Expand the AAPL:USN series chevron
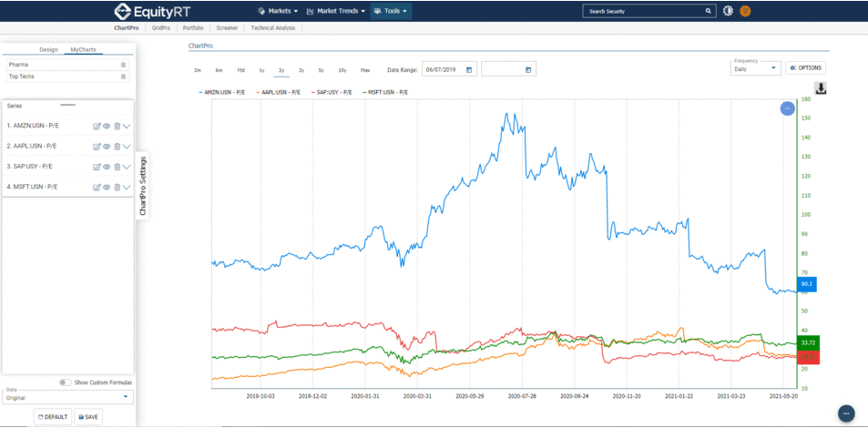The image size is (868, 428). pyautogui.click(x=127, y=147)
